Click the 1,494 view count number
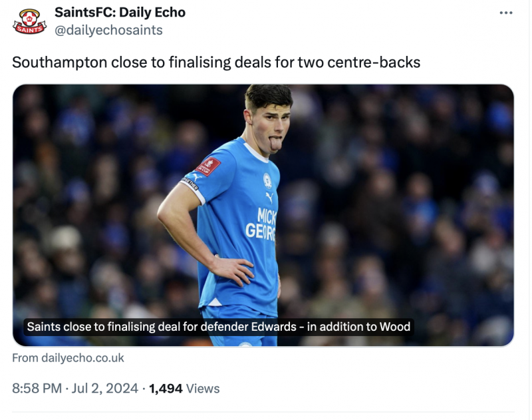Image resolution: width=532 pixels, height=420 pixels. click(x=166, y=388)
